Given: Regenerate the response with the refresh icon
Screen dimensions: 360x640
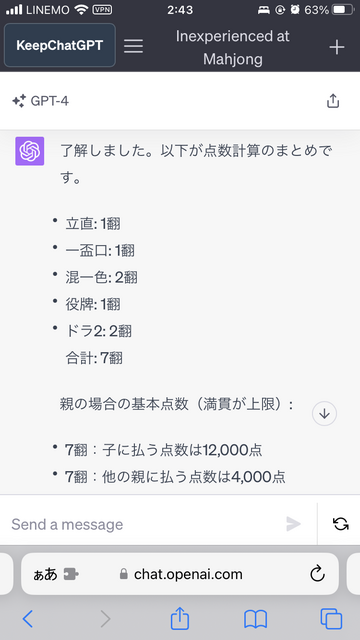Looking at the screenshot, I should point(340,524).
